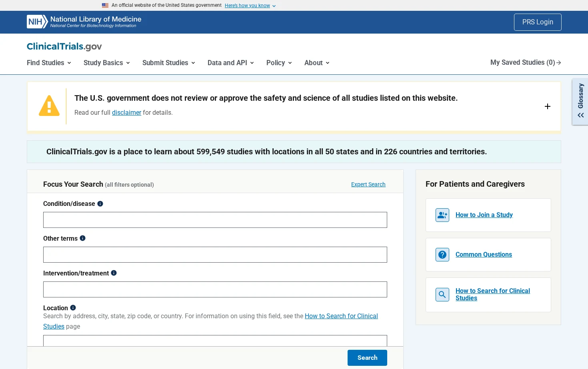This screenshot has width=588, height=369.
Task: Open the Find Studies menu
Action: (x=49, y=63)
